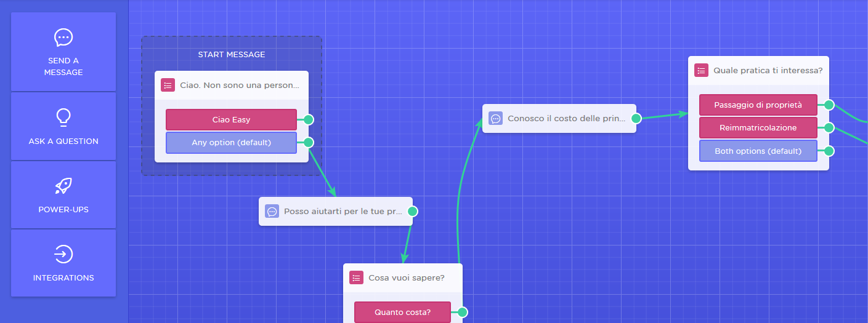Click the speech bubble icon above Send a Message
The width and height of the screenshot is (868, 323).
[x=63, y=38]
